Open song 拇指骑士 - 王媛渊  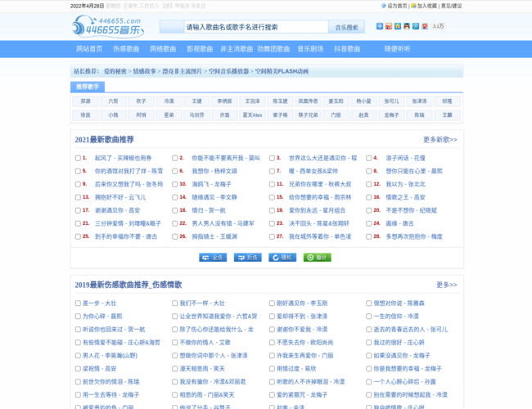pyautogui.click(x=214, y=236)
